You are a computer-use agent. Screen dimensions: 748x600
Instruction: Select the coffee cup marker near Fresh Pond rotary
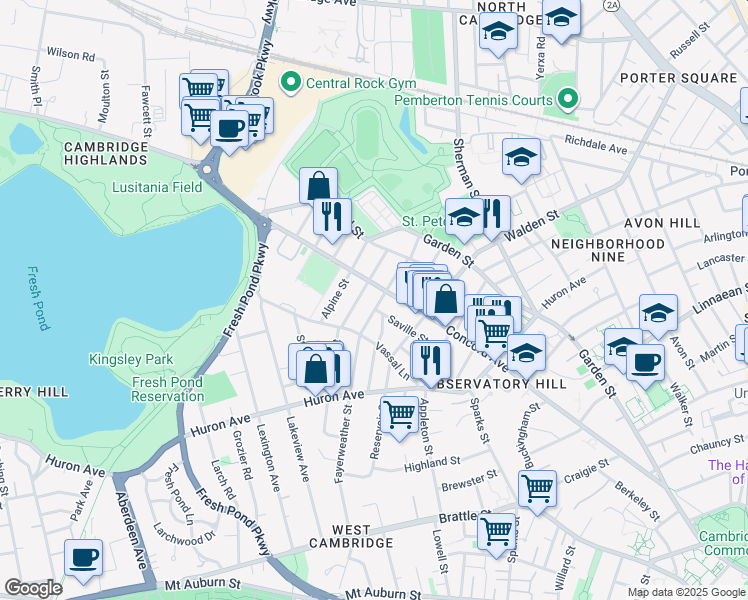(229, 132)
